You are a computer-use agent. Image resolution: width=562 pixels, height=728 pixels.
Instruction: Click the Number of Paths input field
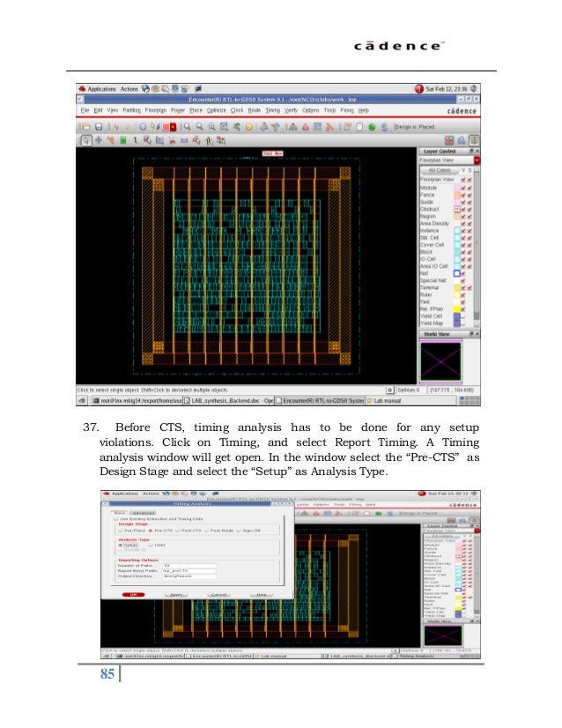point(189,566)
